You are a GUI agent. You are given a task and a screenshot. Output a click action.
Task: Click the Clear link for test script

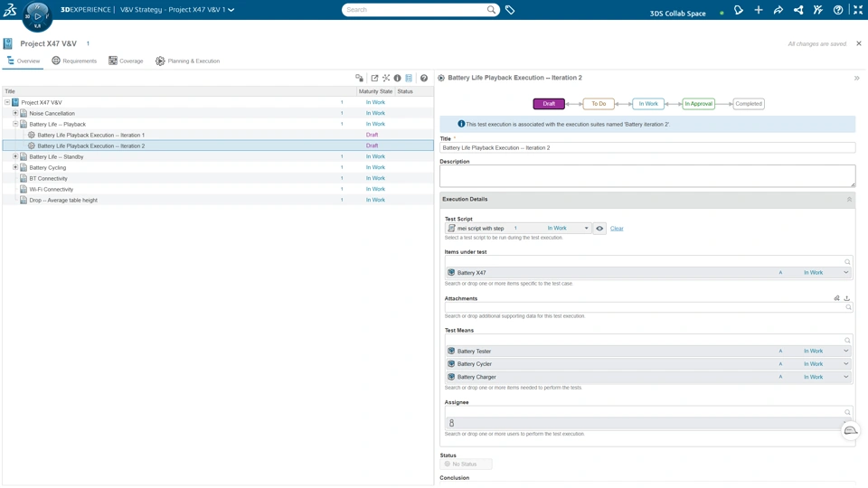pos(617,229)
